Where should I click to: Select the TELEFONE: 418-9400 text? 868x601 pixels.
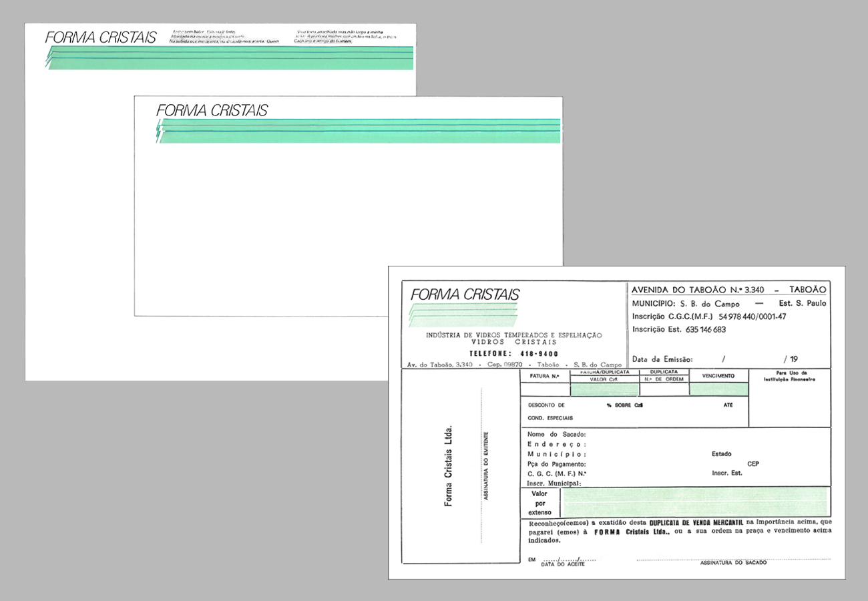pos(513,353)
